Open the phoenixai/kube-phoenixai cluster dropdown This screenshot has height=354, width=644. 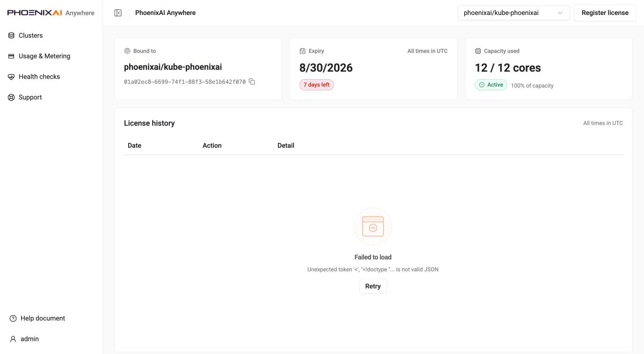[513, 13]
